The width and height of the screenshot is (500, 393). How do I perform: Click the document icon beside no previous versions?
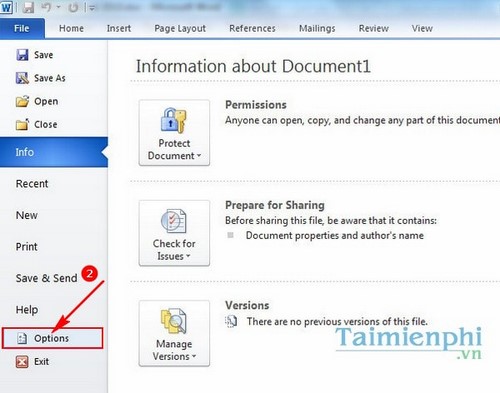coord(231,321)
